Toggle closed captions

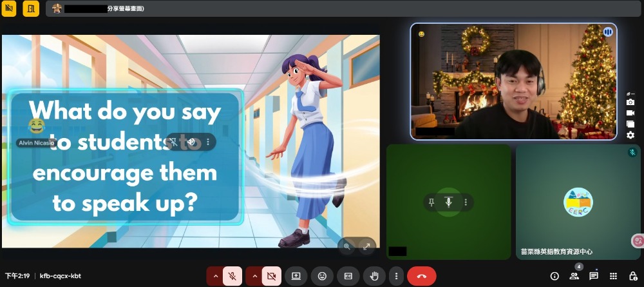(x=348, y=276)
